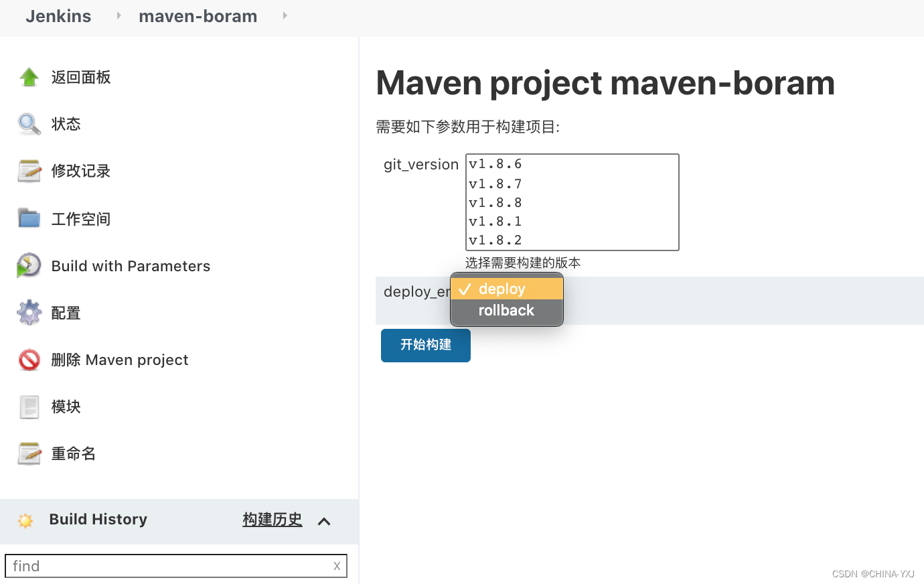
Task: Select deploy option in the dropdown
Action: pos(507,289)
